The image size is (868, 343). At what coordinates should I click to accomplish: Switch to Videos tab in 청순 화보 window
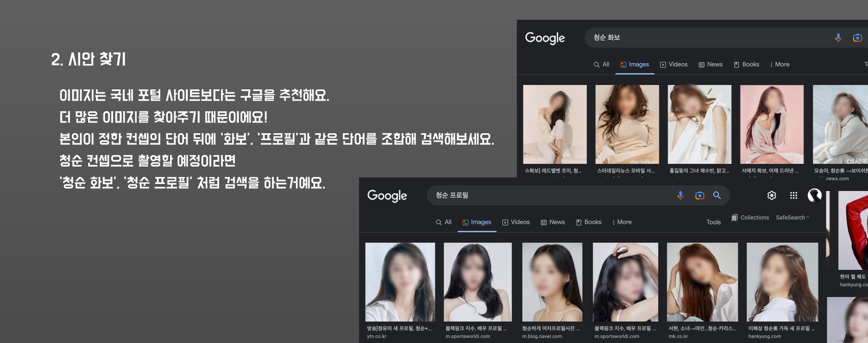coord(674,65)
